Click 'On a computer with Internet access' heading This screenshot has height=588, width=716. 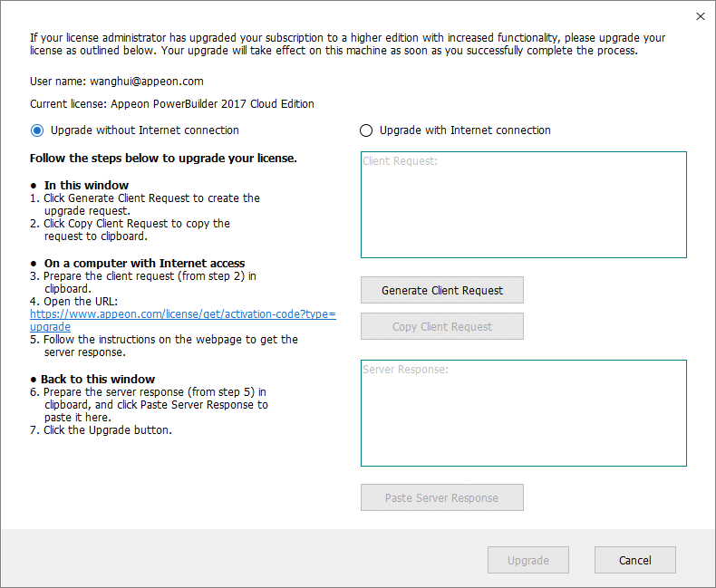(144, 264)
